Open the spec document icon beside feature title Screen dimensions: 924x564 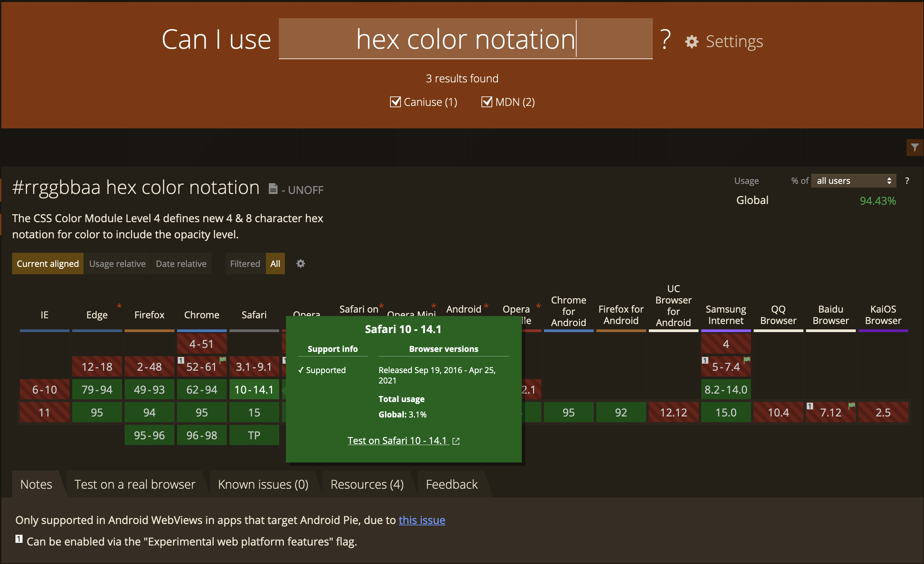coord(273,188)
